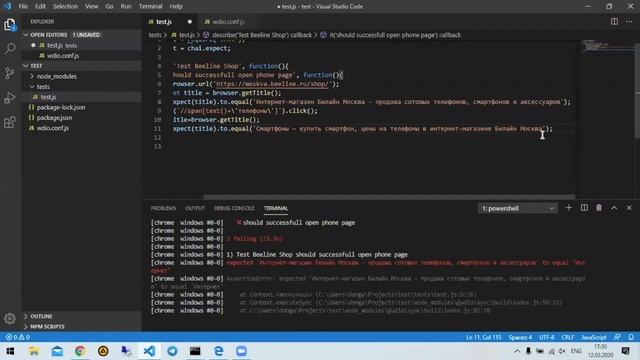
Task: Click the errors and warnings status indicator
Action: tap(18, 337)
